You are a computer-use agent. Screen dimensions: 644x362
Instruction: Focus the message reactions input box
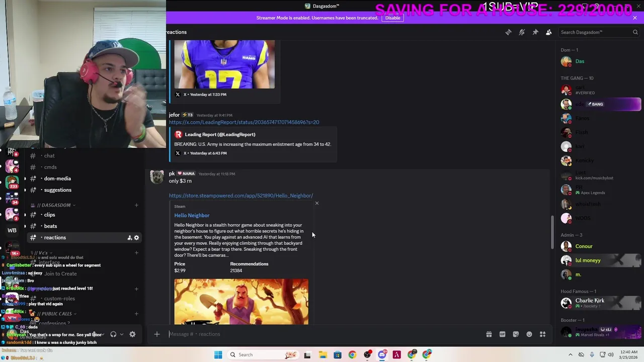click(x=322, y=334)
